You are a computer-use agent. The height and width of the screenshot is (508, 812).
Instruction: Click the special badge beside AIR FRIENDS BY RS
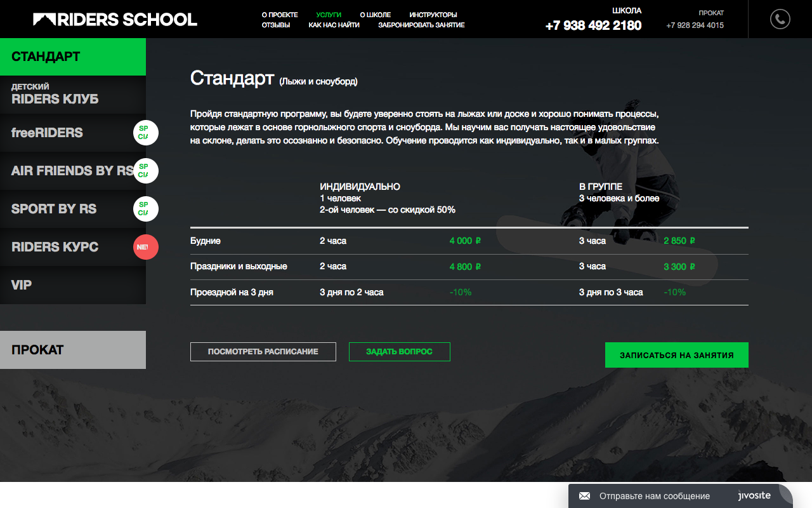tap(146, 171)
